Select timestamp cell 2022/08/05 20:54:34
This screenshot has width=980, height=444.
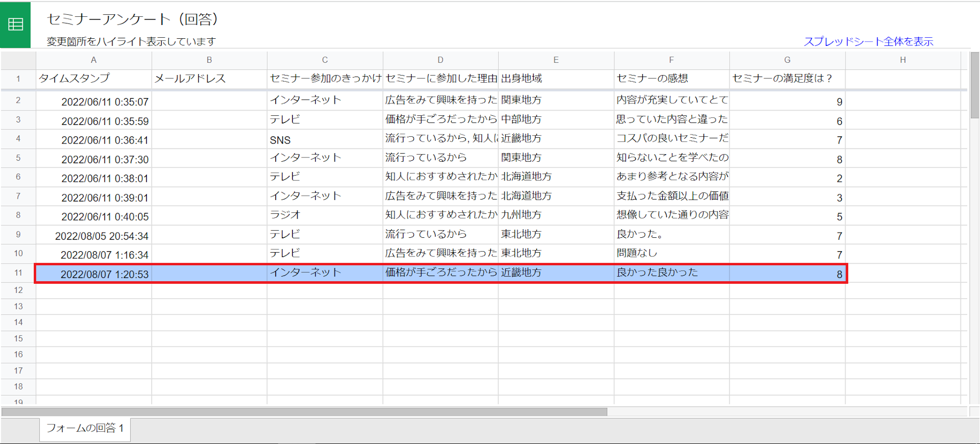[x=94, y=235]
